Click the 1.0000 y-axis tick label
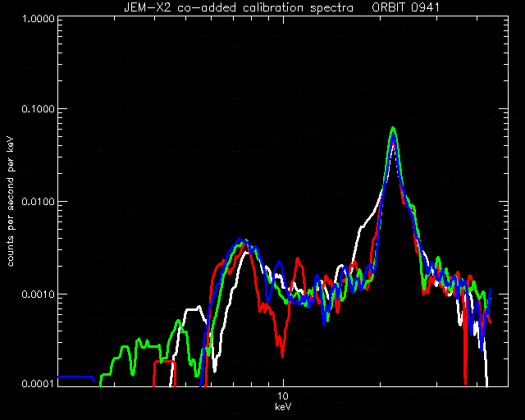The width and height of the screenshot is (525, 420). (38, 18)
